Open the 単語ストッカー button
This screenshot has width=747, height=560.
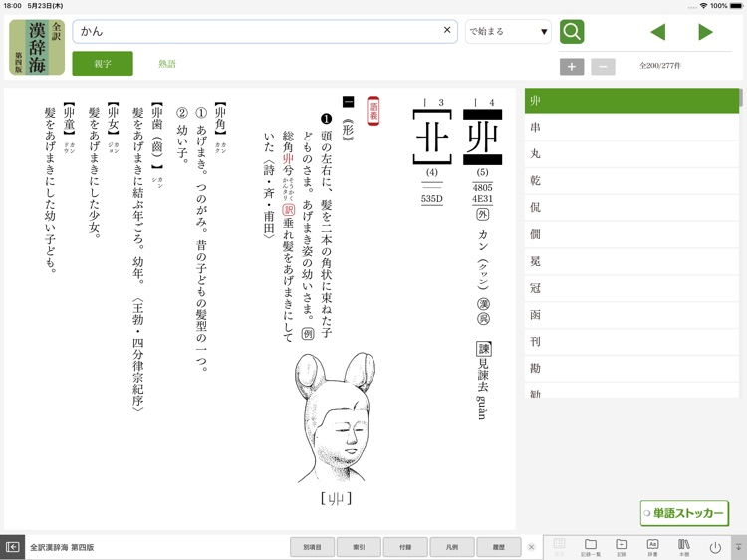(684, 513)
